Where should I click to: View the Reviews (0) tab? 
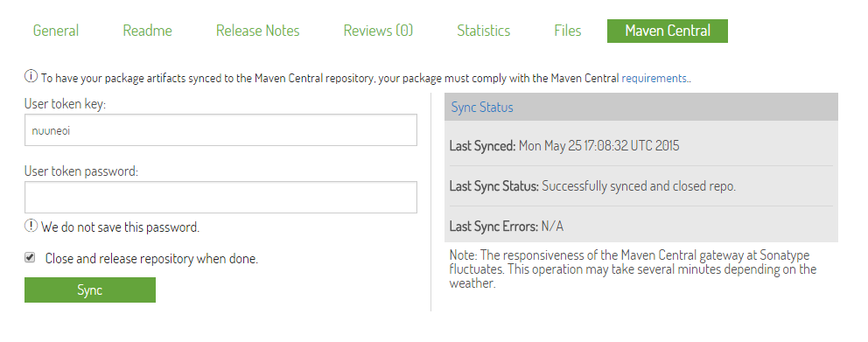378,31
